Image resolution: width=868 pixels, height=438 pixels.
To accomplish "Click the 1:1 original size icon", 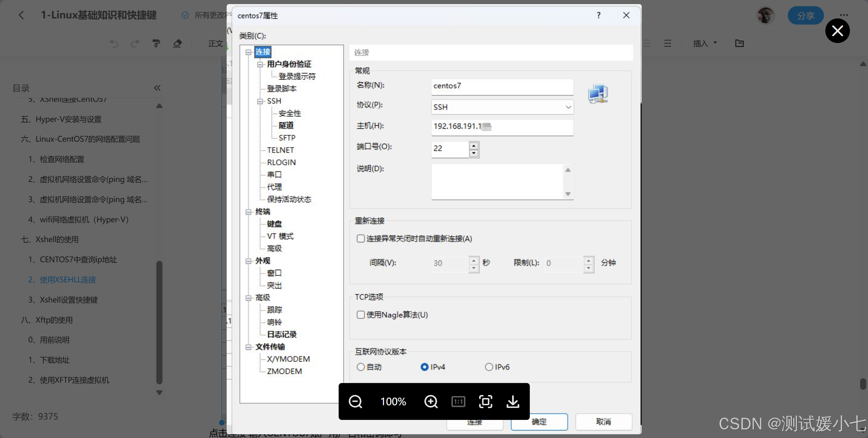I will [458, 401].
